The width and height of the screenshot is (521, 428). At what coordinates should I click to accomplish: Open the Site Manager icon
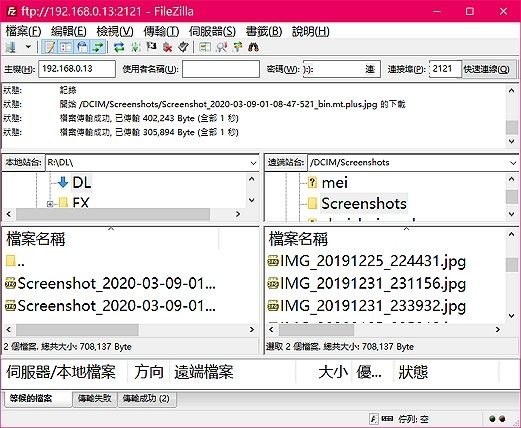(11, 47)
